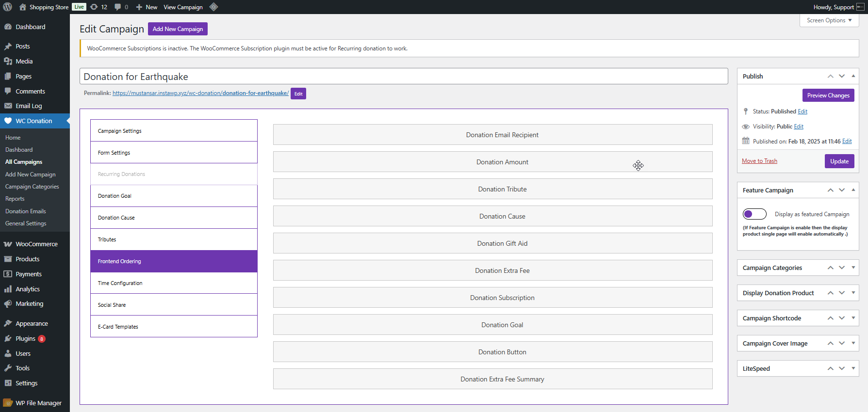This screenshot has height=412, width=868.
Task: Open WP File Manager from sidebar
Action: tap(38, 403)
